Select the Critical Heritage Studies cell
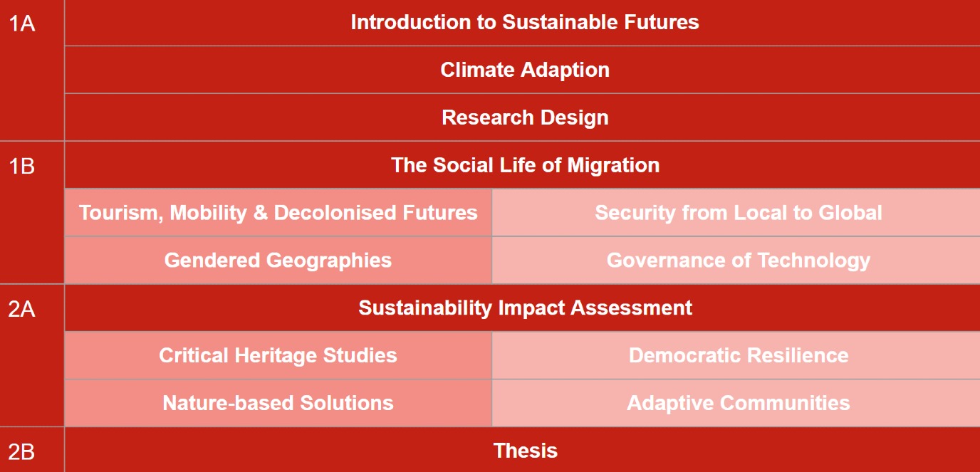The width and height of the screenshot is (980, 472). [x=278, y=355]
